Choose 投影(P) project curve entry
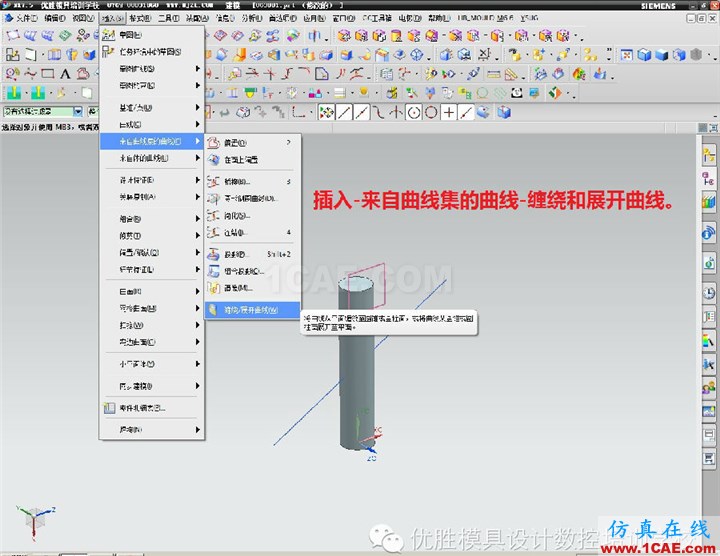720x556 pixels. tap(253, 254)
